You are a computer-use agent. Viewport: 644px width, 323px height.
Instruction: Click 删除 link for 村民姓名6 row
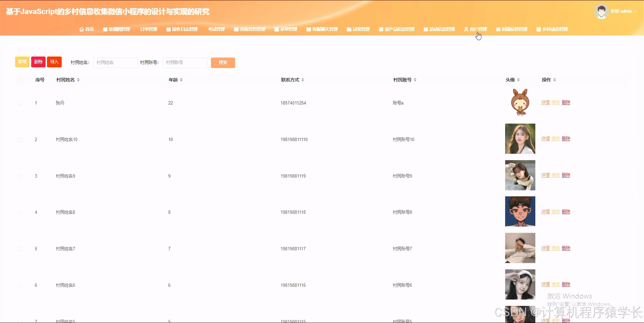[566, 284]
